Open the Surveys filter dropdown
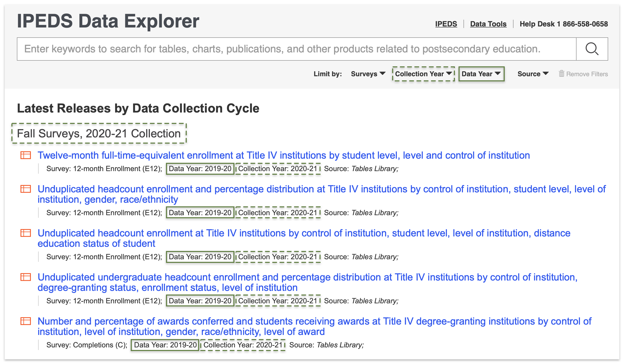The image size is (624, 364). tap(368, 74)
